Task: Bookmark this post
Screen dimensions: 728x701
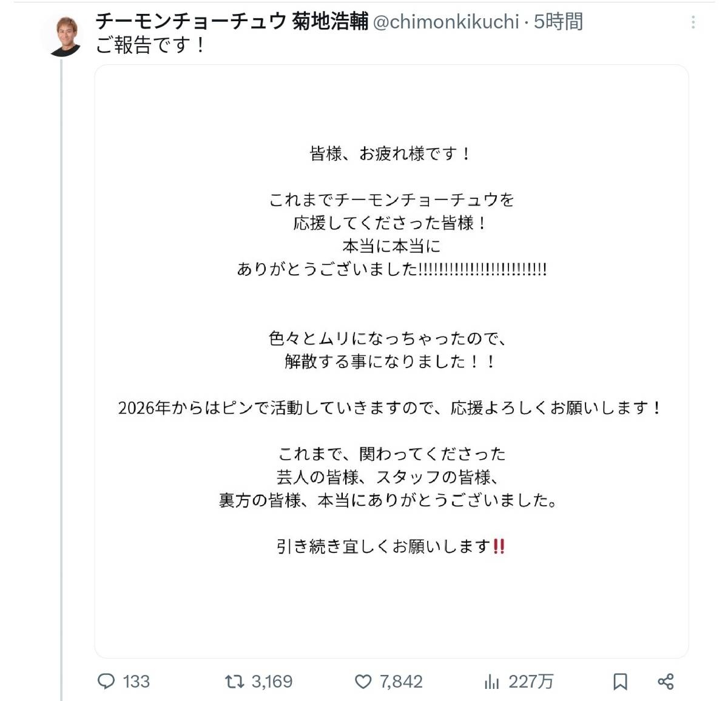Action: [620, 682]
